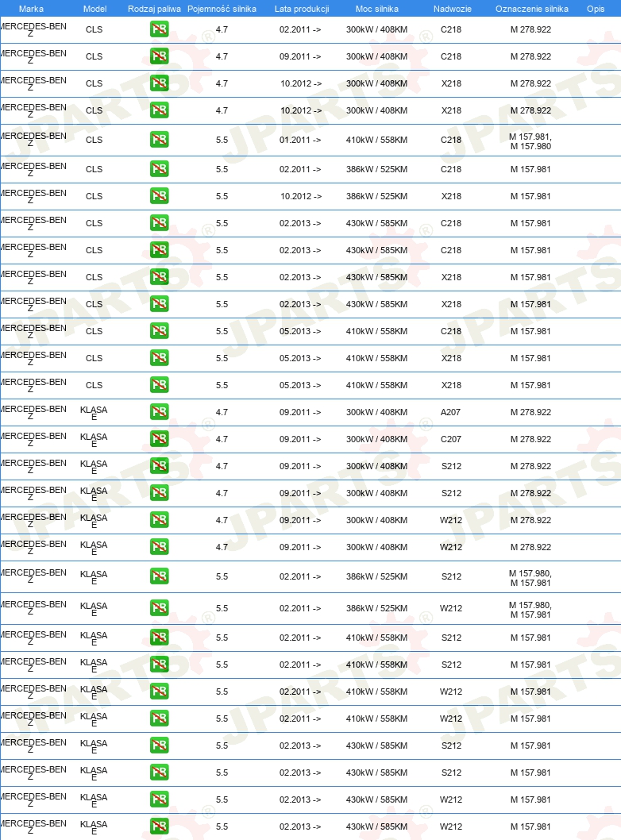Screen dimensions: 621x840
Task: Select engine code cell in 386kW W212 row
Action: click(530, 610)
